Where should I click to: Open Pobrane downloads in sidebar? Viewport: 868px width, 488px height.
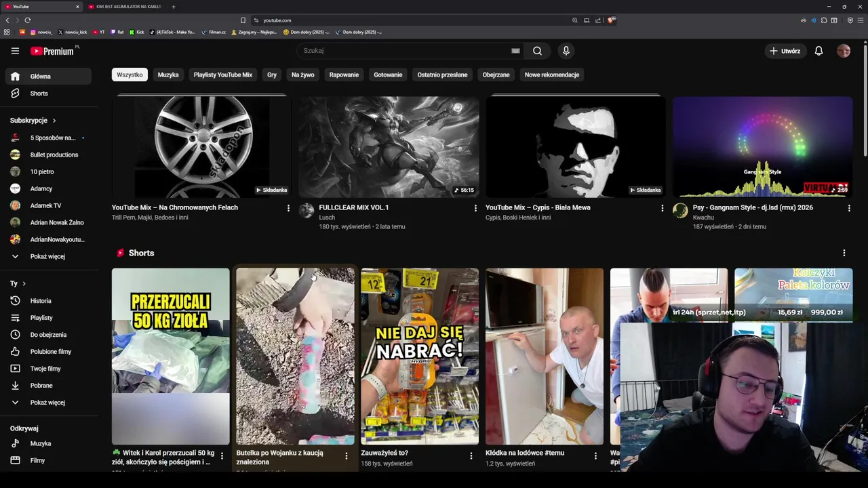point(48,386)
